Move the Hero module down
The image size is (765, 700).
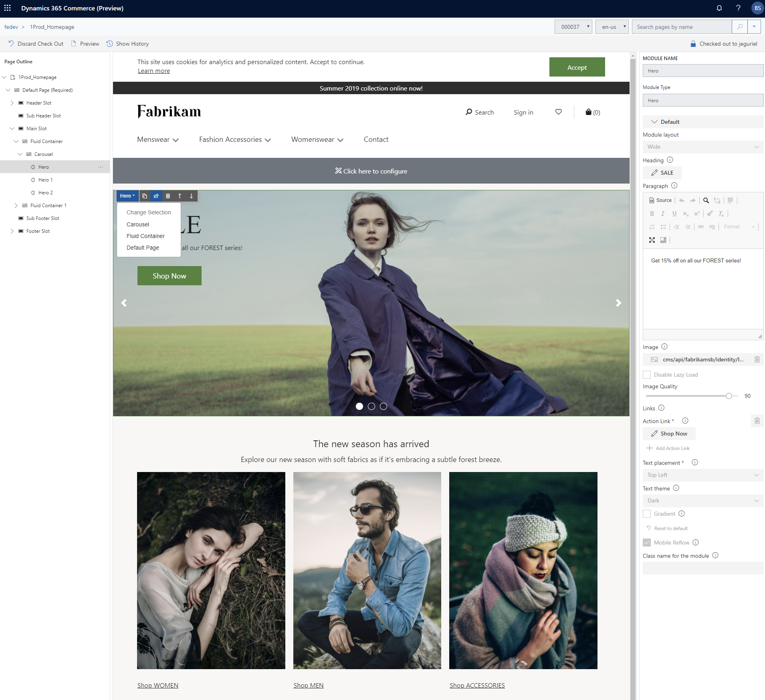tap(192, 196)
